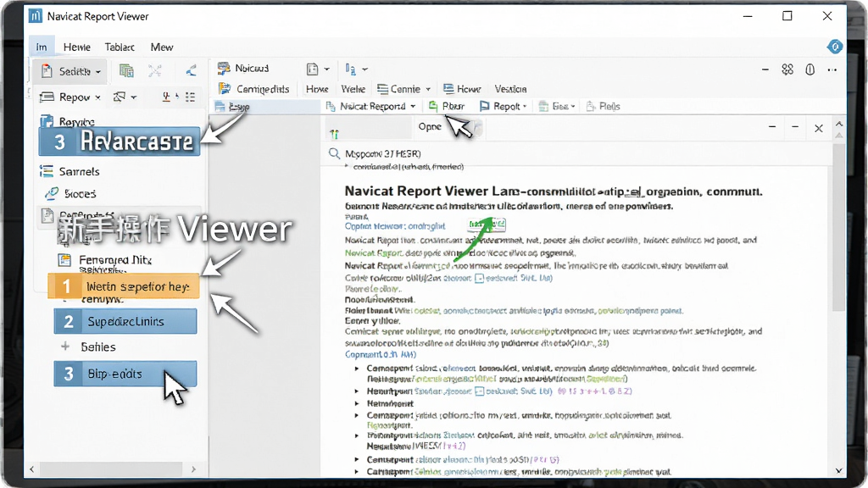Click the greyed Bea button
This screenshot has width=868, height=488.
click(x=557, y=106)
